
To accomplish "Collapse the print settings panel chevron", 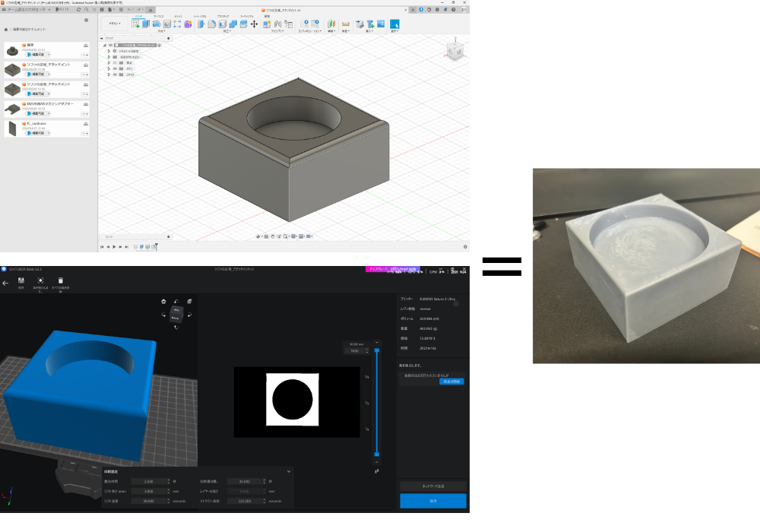I will click(x=289, y=472).
